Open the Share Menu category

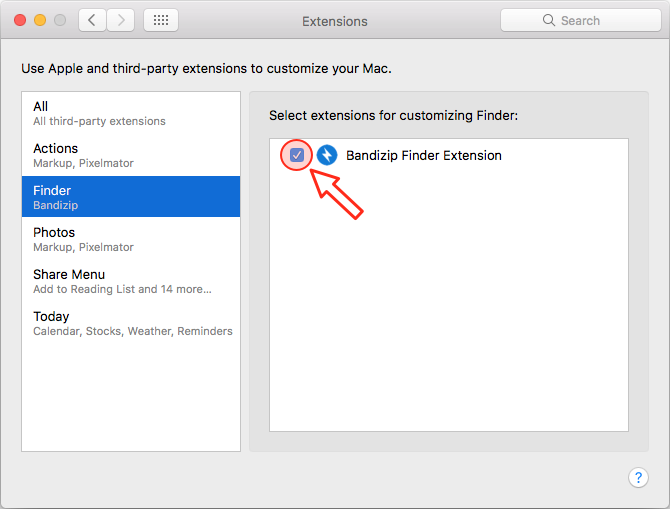click(131, 281)
